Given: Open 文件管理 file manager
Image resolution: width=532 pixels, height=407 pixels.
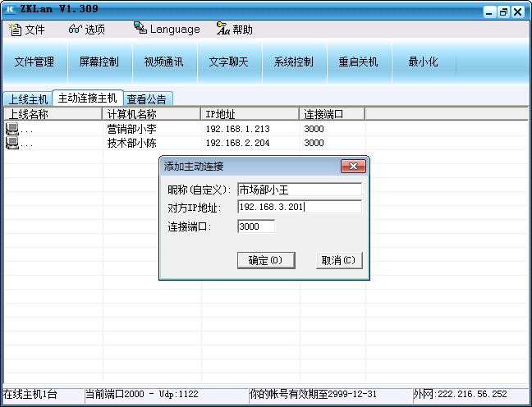Looking at the screenshot, I should (34, 62).
